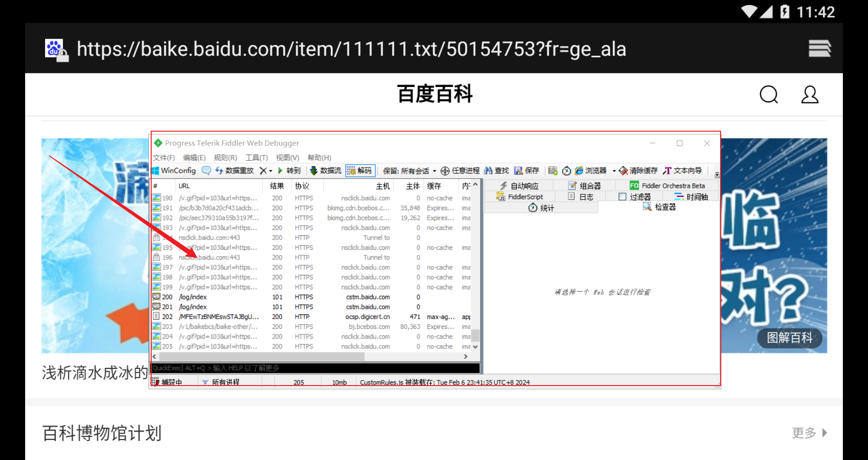868x460 pixels.
Task: Switch to Fiddler Orchestra Beta tab
Action: point(668,186)
